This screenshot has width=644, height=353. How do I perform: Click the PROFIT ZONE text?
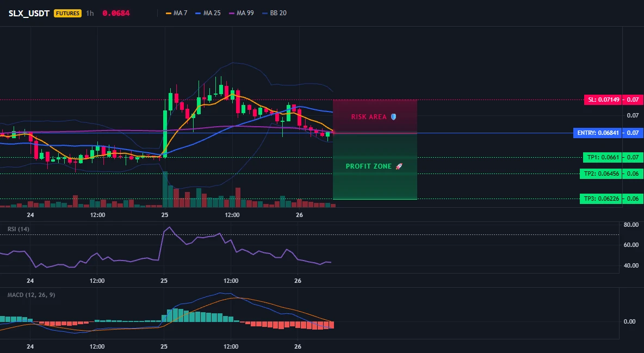(x=369, y=166)
